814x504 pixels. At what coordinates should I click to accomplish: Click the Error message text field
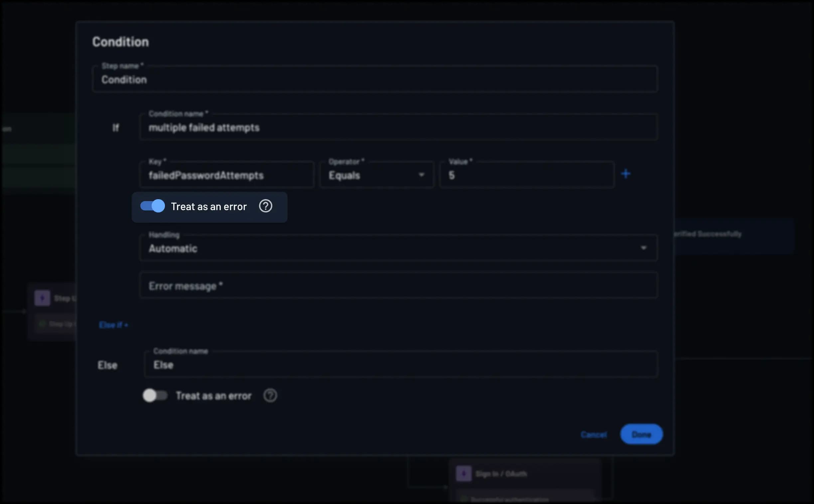point(398,286)
